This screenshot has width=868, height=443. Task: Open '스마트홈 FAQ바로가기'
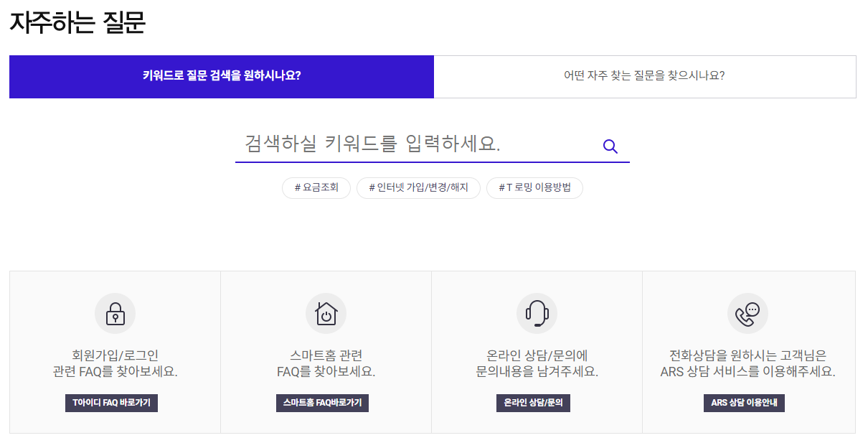click(322, 403)
